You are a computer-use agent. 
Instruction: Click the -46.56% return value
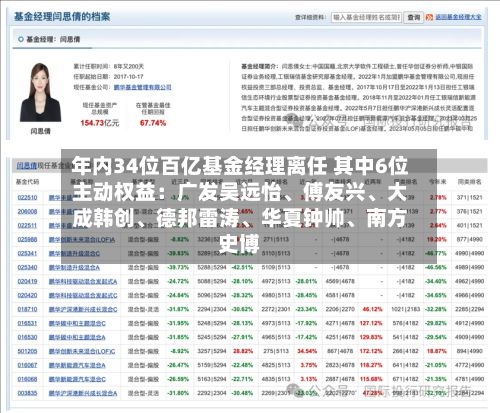tap(436, 268)
